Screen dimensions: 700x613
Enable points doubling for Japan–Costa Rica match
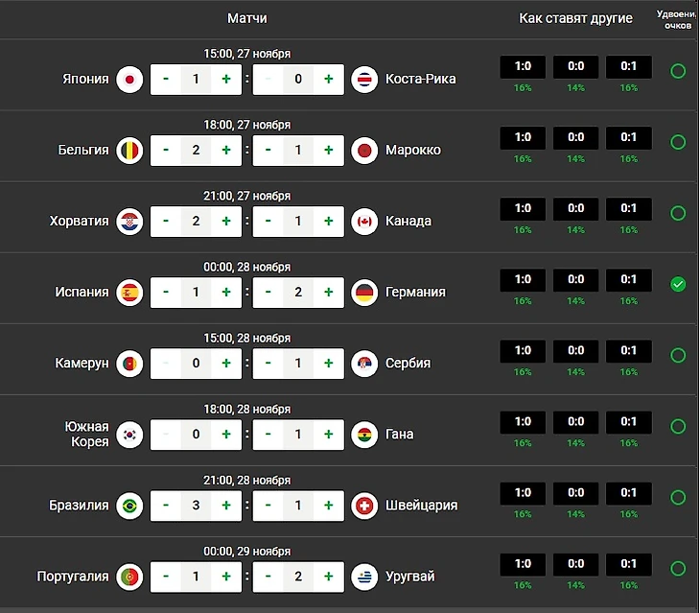point(678,71)
